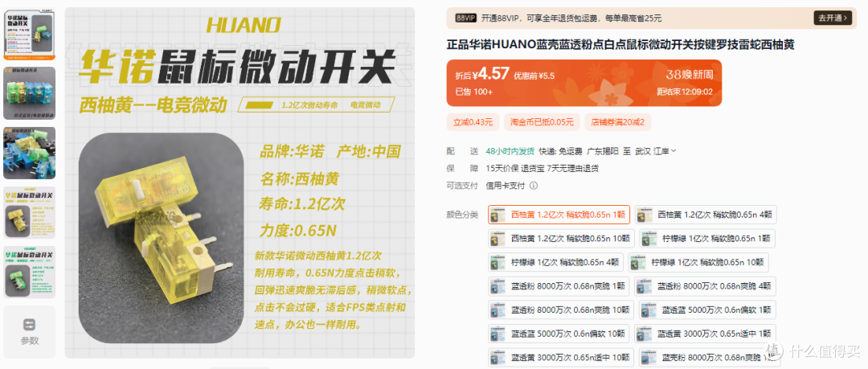Open the 参数 specifications button
Viewport: 868px width, 369px height.
[x=30, y=332]
